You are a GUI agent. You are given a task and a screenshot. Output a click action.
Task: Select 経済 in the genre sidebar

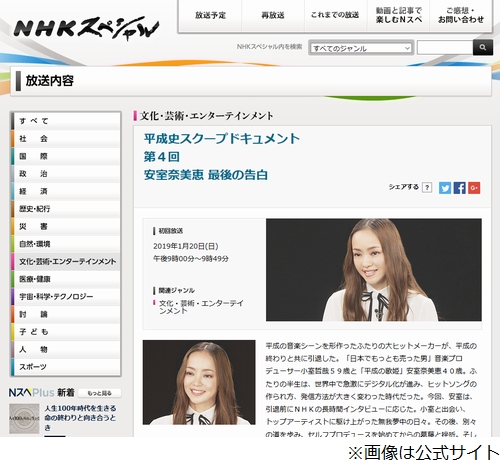coord(65,191)
